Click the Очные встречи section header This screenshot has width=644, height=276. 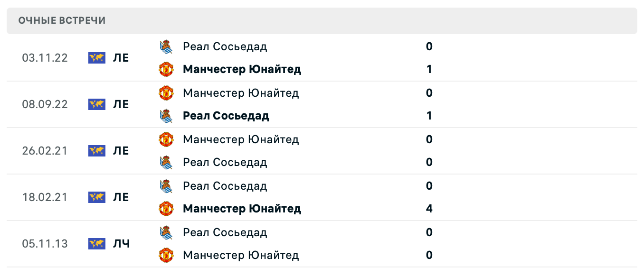(x=62, y=21)
